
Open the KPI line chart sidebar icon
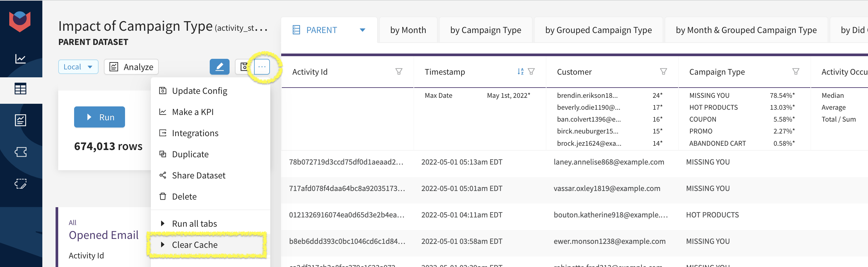tap(21, 59)
